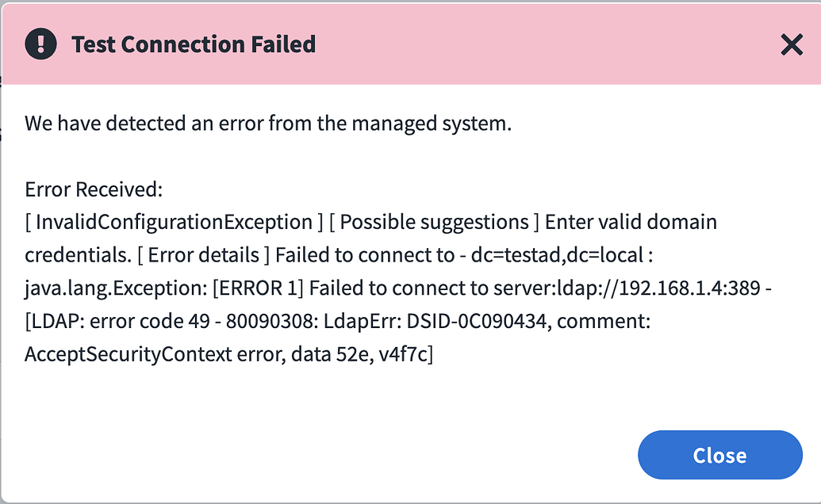Dismiss dialog with the X icon
The width and height of the screenshot is (821, 504).
792,45
